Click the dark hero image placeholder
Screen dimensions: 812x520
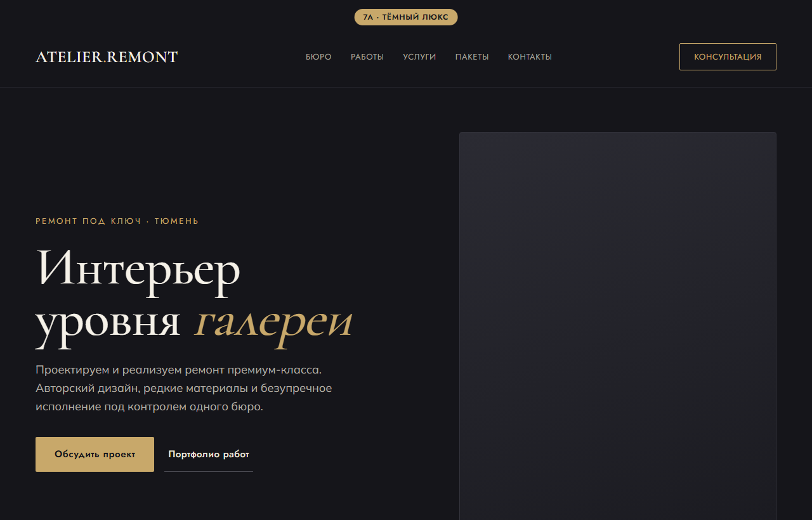(618, 326)
